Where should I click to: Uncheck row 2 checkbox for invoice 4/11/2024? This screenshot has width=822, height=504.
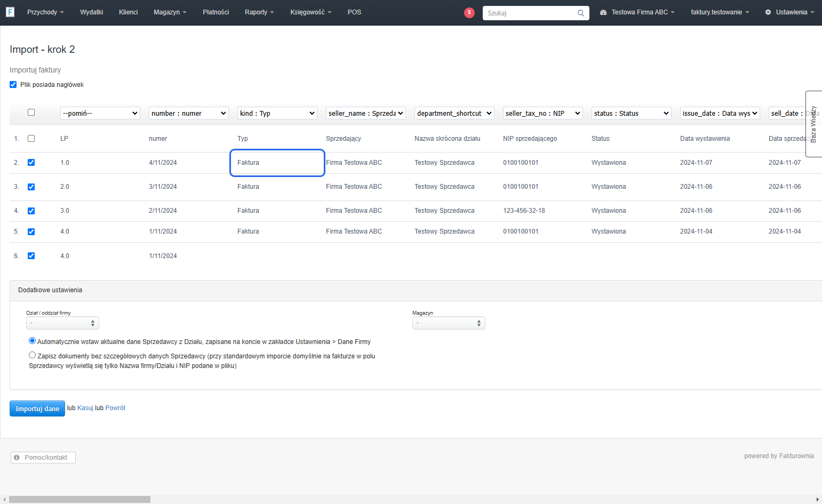31,163
